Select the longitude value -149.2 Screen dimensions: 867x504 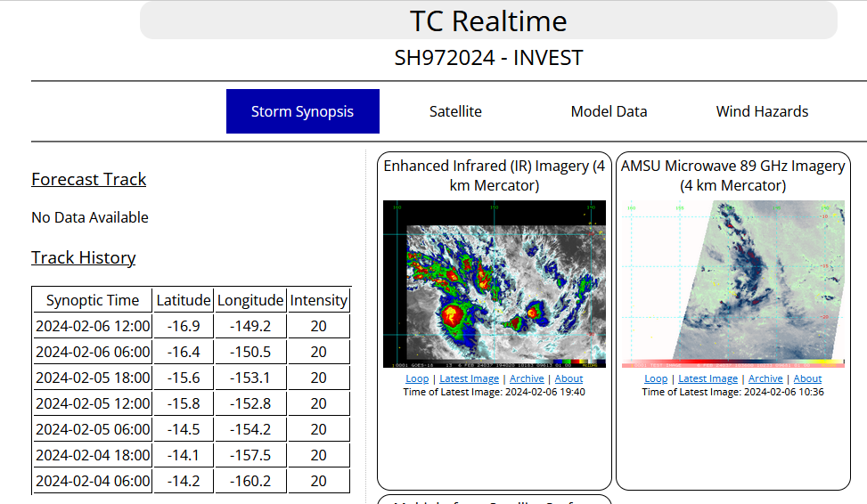(250, 326)
